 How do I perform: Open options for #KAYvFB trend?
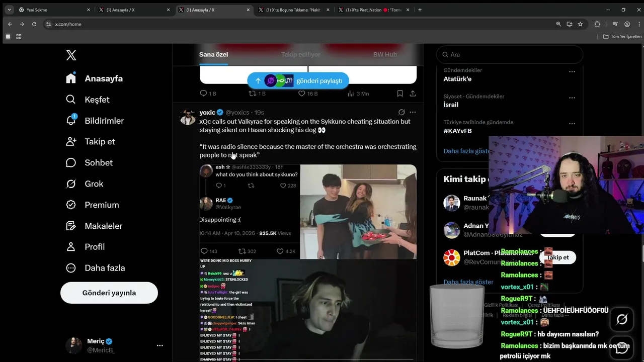(572, 124)
